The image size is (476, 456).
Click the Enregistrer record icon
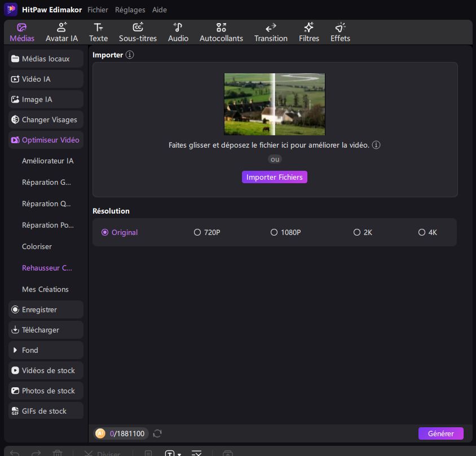click(15, 309)
